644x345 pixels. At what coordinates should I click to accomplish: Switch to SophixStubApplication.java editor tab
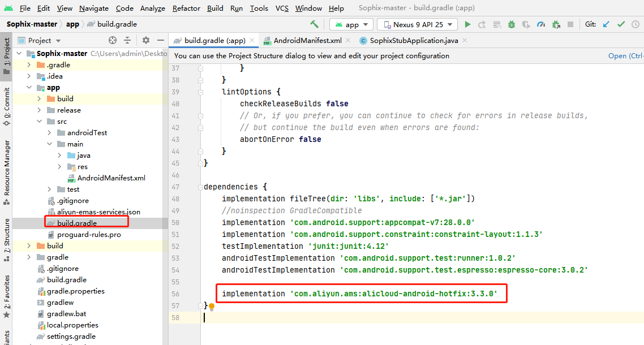point(414,40)
